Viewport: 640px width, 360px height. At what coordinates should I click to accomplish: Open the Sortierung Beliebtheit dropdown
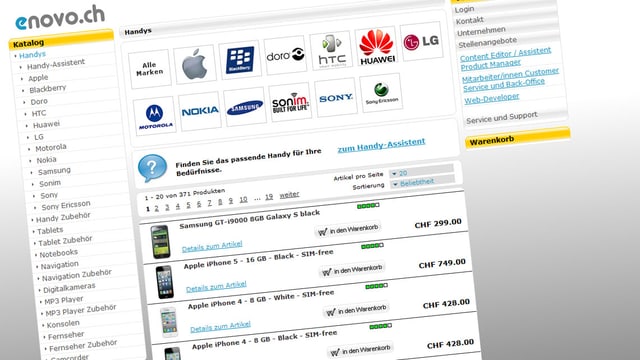point(422,182)
